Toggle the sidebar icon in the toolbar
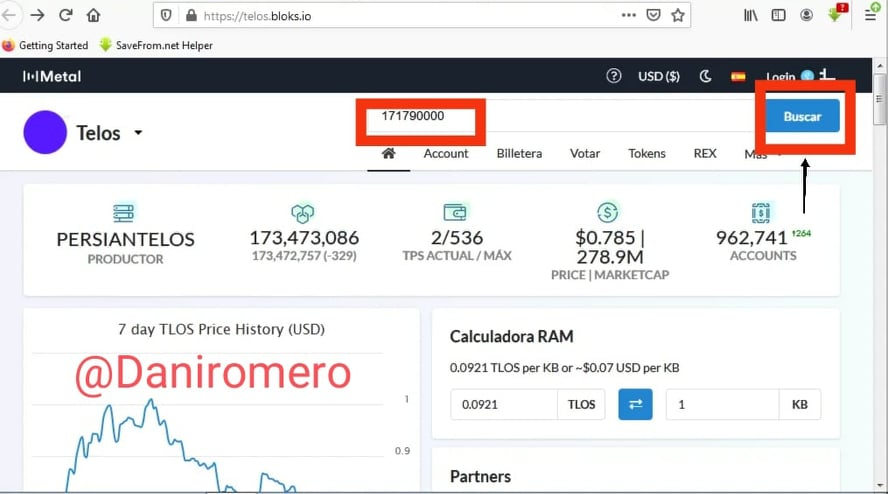Viewport: 888px width, 494px height. 779,15
